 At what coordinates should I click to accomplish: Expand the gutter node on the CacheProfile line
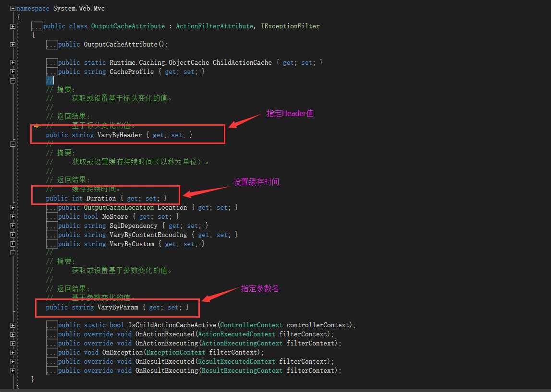pyautogui.click(x=12, y=71)
